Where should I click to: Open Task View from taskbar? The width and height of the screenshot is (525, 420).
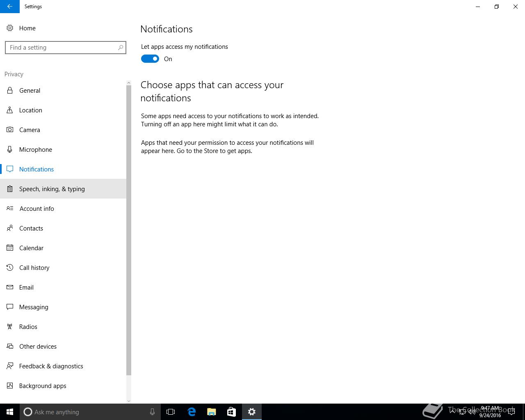(x=171, y=412)
